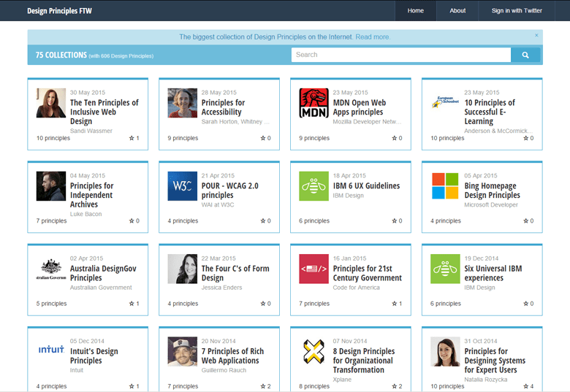The image size is (570, 392).
Task: Click author text WAI at W3C
Action: point(218,204)
